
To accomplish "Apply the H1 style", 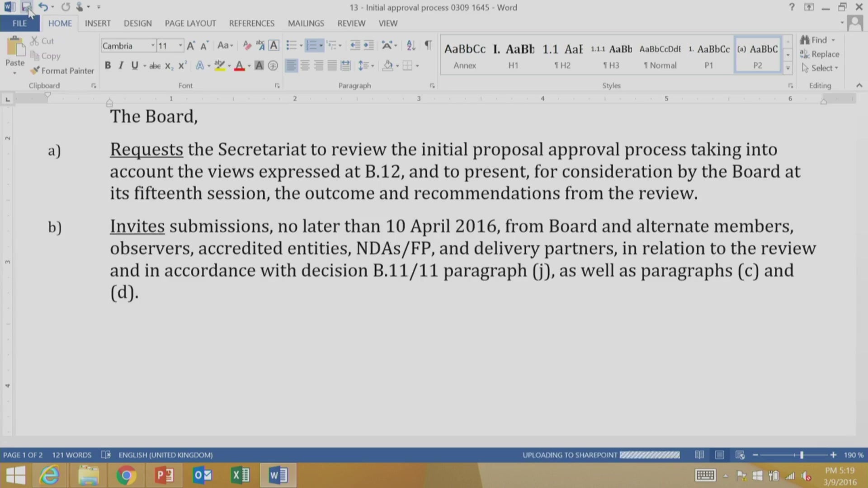I will 513,55.
